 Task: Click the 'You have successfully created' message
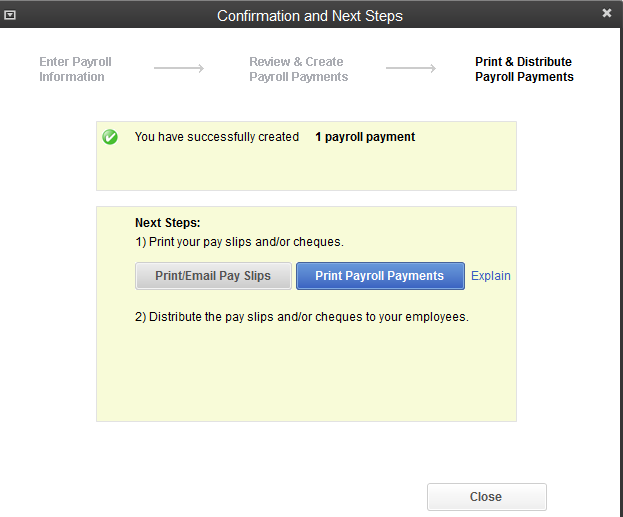point(217,137)
